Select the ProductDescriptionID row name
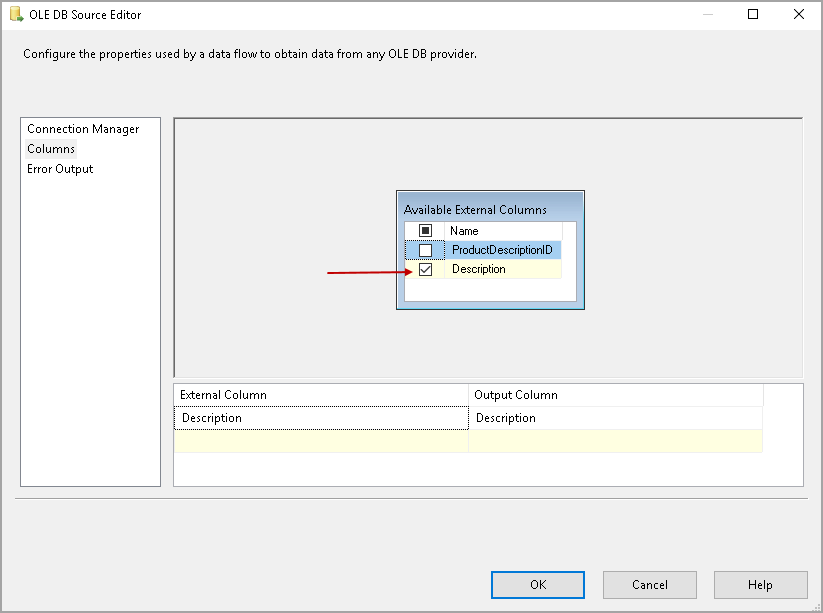The width and height of the screenshot is (823, 613). click(x=502, y=250)
